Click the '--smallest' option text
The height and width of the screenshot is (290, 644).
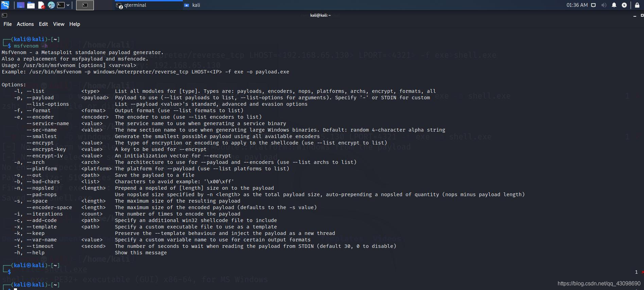coord(41,136)
